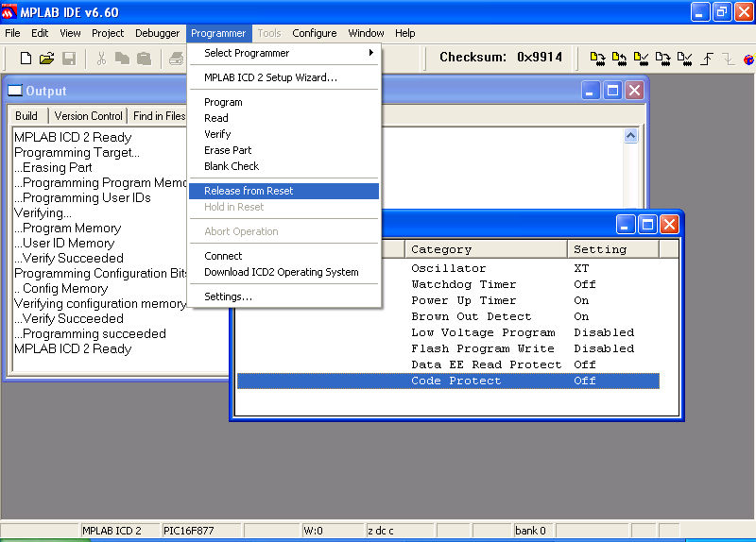Image resolution: width=756 pixels, height=542 pixels.
Task: Select Read from Programmer menu
Action: point(284,118)
